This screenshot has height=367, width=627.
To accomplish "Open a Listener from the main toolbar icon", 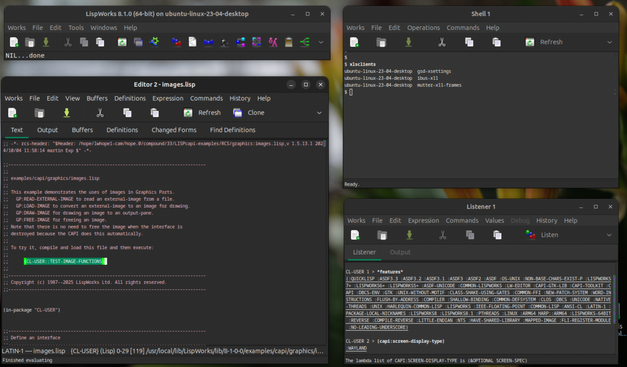I will point(176,42).
